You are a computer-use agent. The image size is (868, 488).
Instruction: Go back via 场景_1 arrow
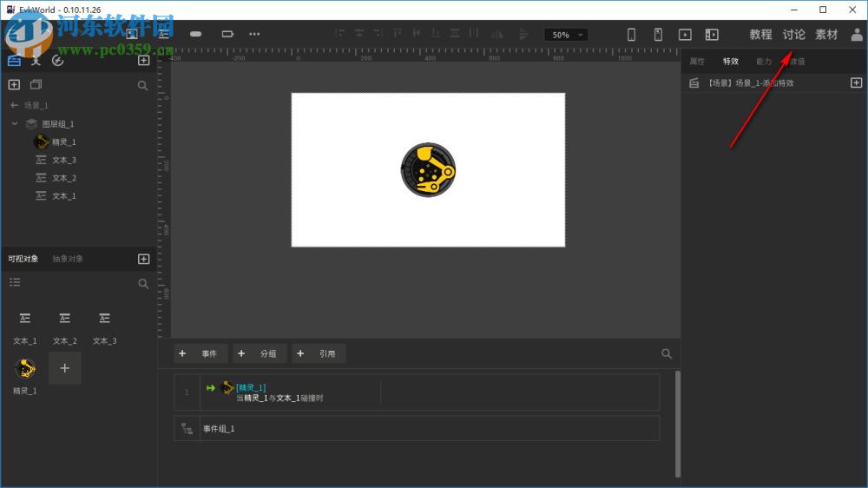tap(15, 105)
